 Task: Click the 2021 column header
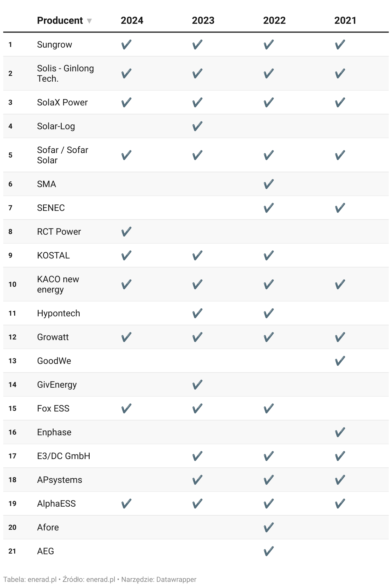(x=345, y=21)
